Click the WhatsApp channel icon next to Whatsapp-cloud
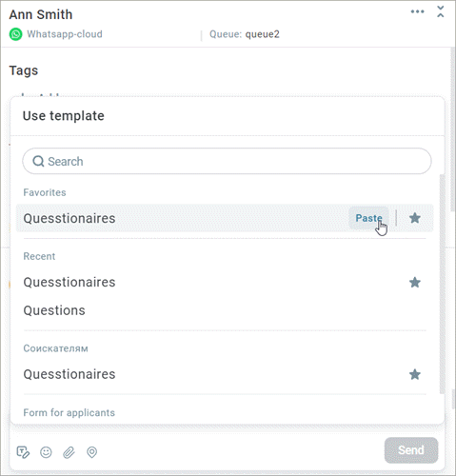 (15, 34)
